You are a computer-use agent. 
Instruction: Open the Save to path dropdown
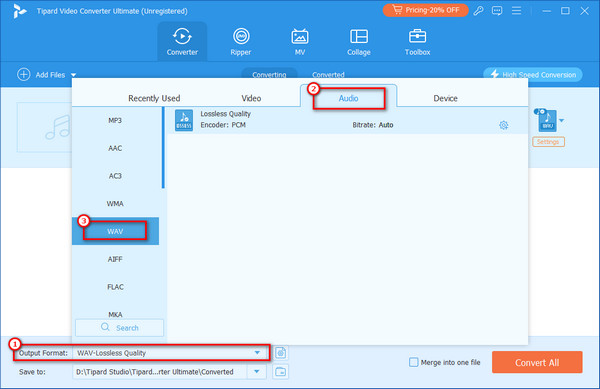(257, 371)
